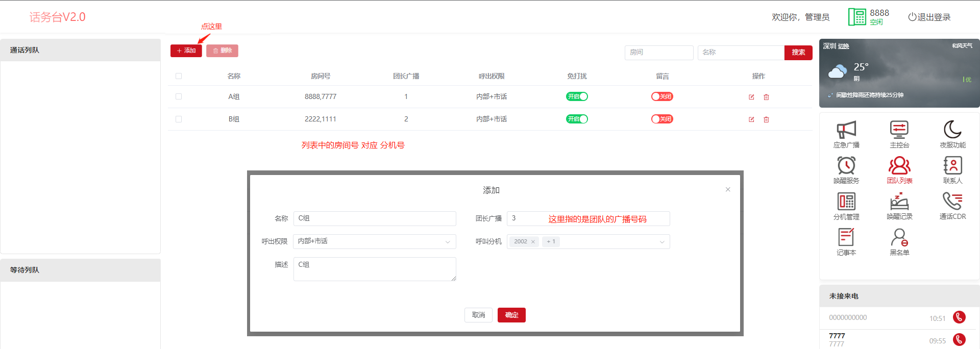
Task: Toggle the 留言 switch for B组
Action: click(662, 119)
